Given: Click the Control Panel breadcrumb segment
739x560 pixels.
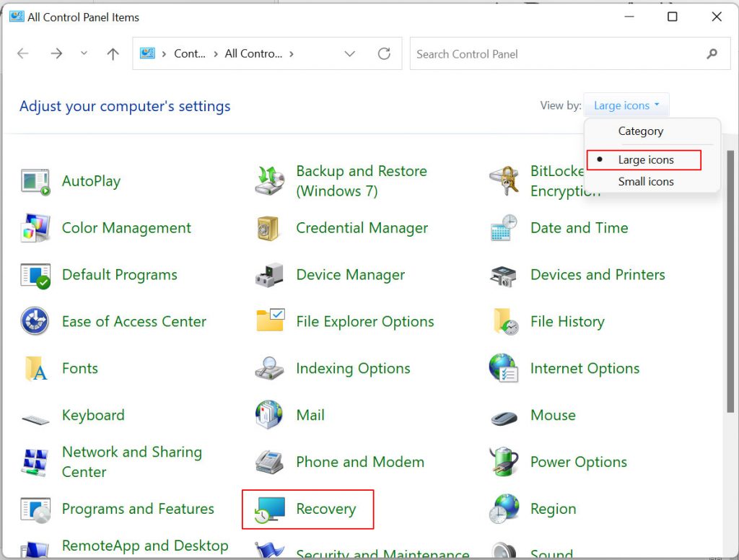Looking at the screenshot, I should point(190,53).
